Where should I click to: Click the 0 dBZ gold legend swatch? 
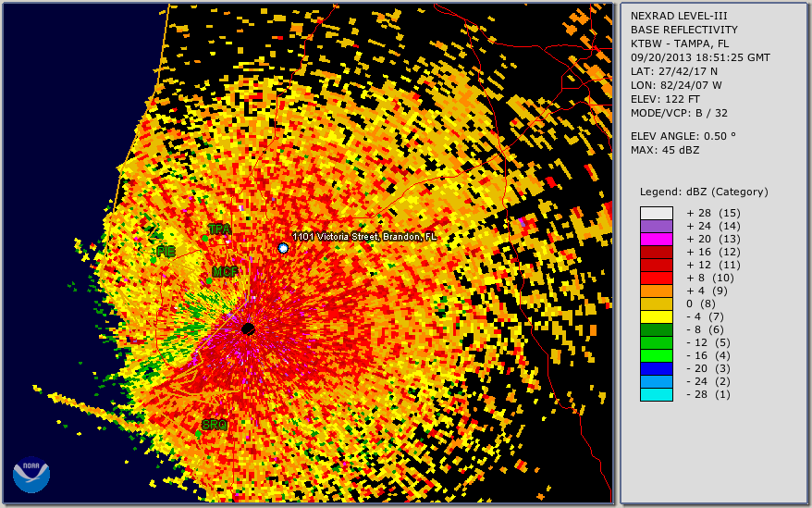pyautogui.click(x=656, y=304)
